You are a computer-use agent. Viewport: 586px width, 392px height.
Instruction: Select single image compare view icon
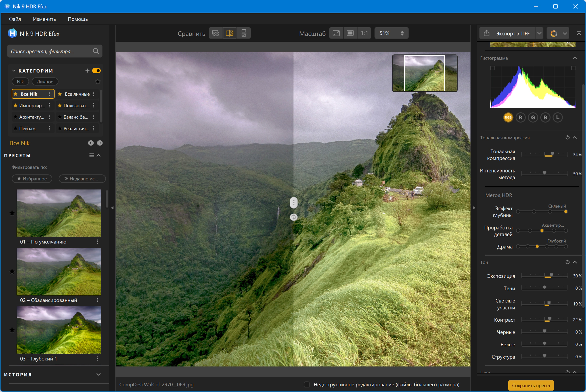point(216,33)
